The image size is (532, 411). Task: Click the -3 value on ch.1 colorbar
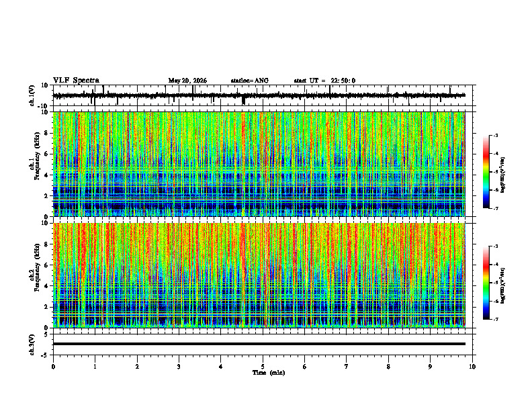click(495, 135)
